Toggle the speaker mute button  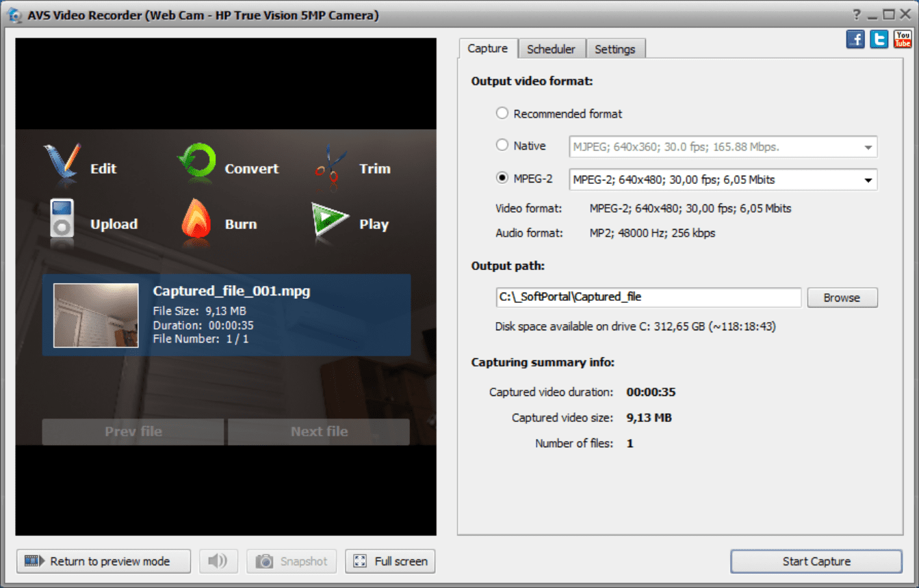coord(218,561)
